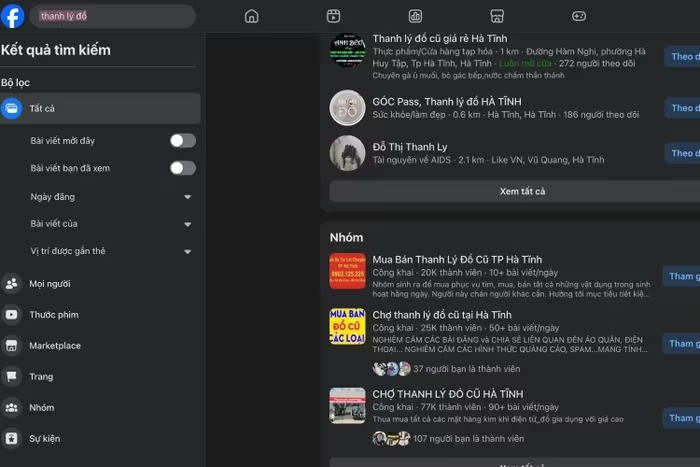Image resolution: width=700 pixels, height=467 pixels.
Task: Select the Trang filter
Action: [100, 376]
